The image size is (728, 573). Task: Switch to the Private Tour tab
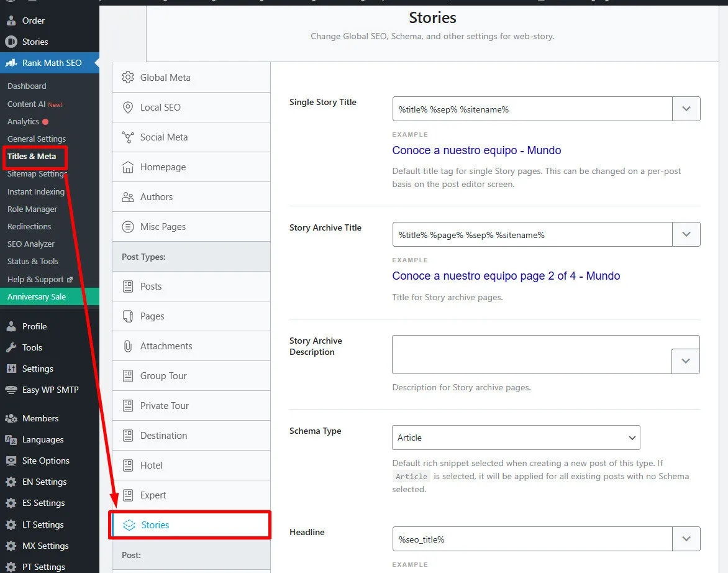[164, 406]
